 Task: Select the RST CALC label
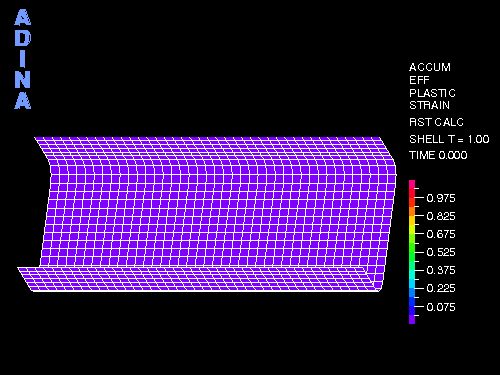pos(436,122)
